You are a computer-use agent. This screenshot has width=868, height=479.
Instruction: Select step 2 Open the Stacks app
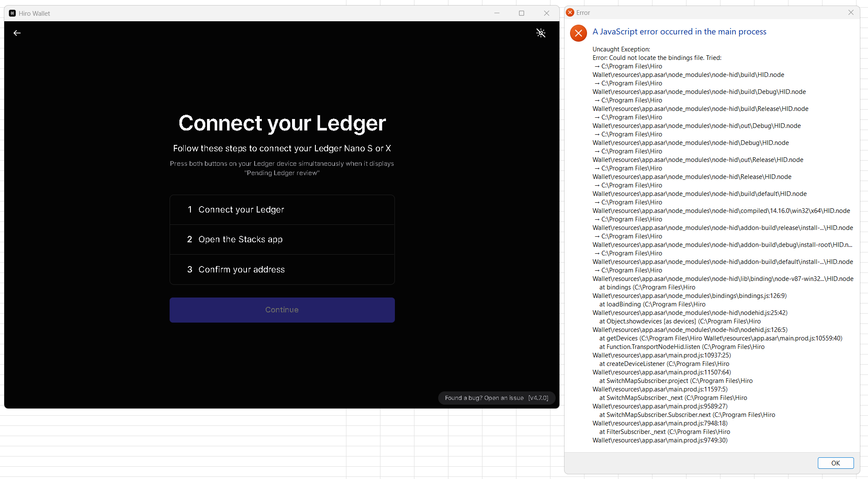pos(282,239)
